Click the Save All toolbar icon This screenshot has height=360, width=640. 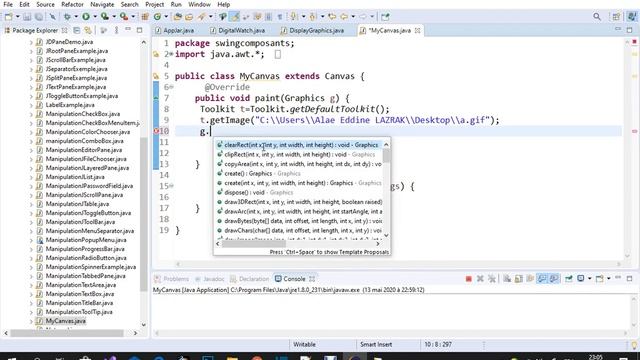[39, 17]
